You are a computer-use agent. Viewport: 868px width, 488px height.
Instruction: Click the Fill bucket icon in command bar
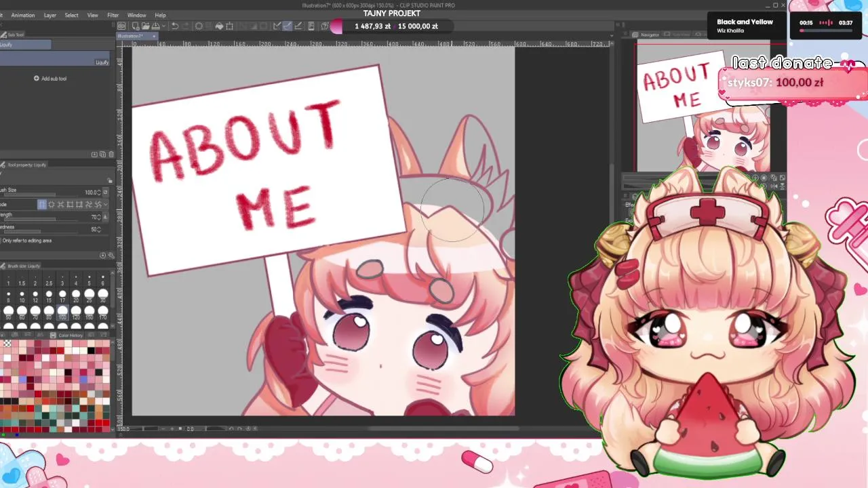pyautogui.click(x=219, y=26)
